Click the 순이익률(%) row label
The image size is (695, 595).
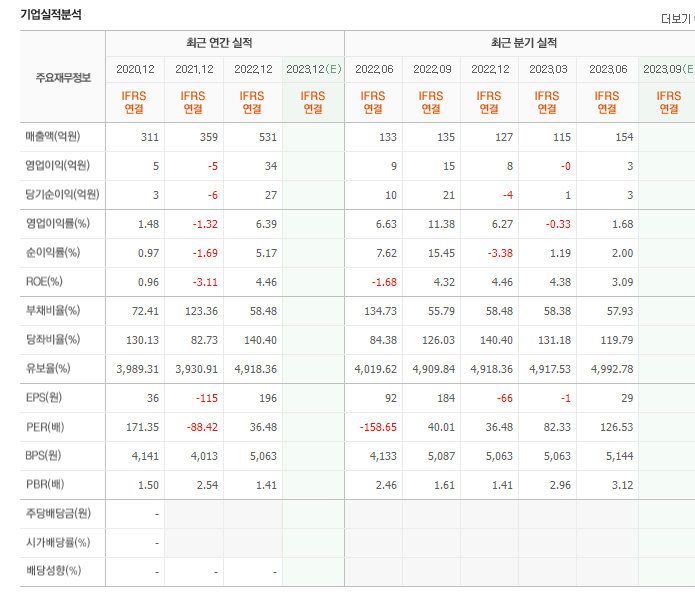tap(53, 252)
